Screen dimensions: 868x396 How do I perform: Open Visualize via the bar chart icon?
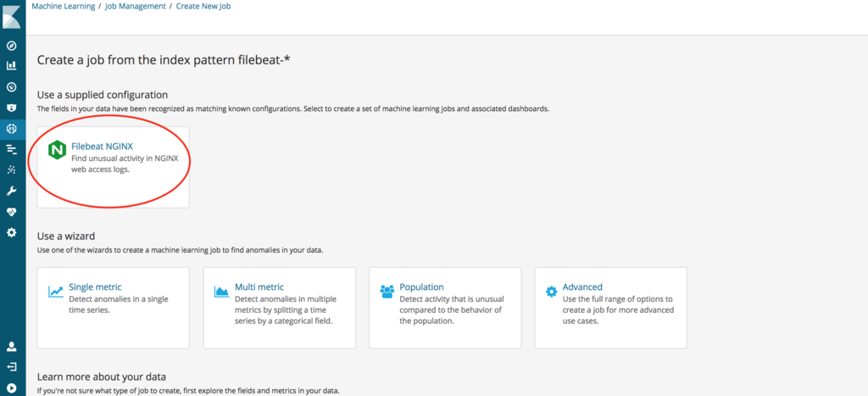(11, 66)
